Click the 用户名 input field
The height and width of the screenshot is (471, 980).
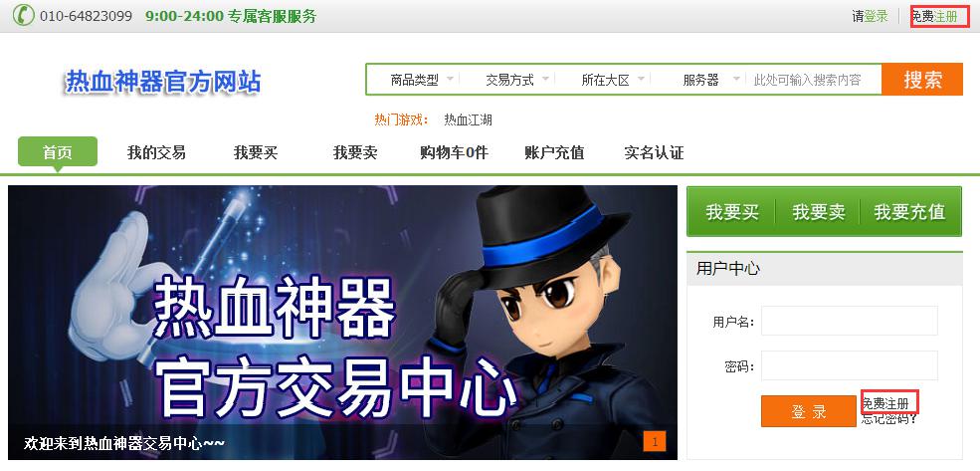(x=849, y=321)
